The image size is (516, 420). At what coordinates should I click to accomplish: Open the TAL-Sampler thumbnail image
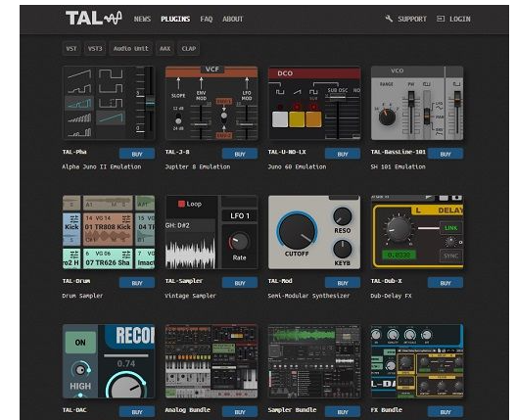pos(211,232)
